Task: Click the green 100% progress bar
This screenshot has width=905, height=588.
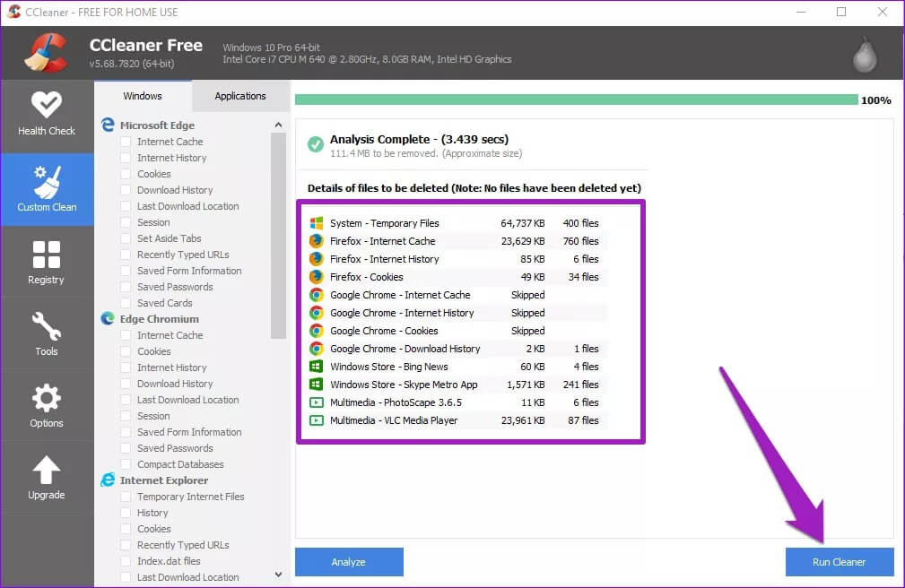Action: tap(576, 99)
